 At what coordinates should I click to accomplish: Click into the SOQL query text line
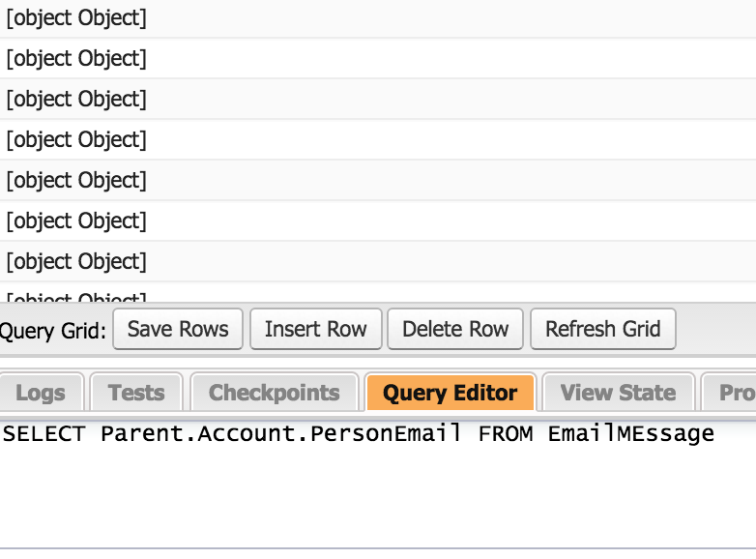(x=358, y=433)
